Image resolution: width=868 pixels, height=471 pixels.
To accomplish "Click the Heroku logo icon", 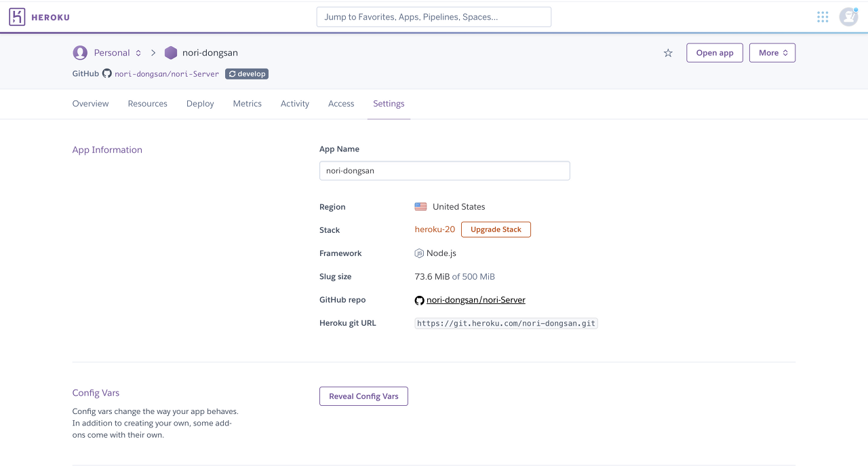I will [17, 17].
